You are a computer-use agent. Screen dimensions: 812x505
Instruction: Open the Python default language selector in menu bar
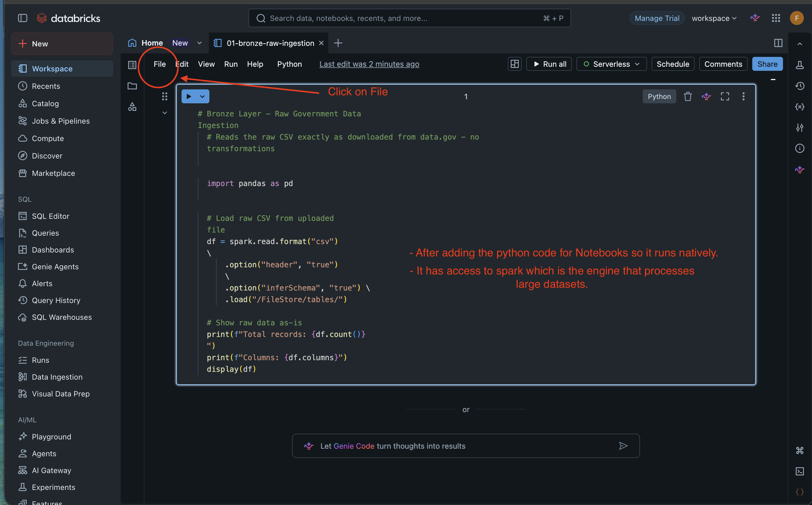[x=289, y=64]
